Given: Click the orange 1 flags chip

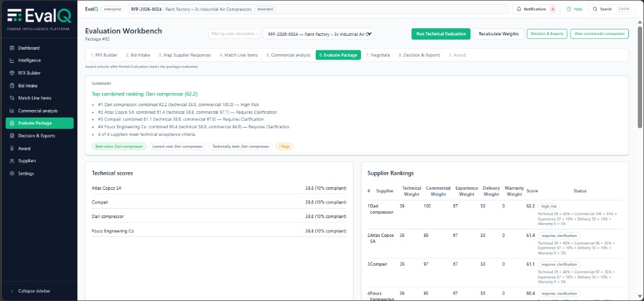Looking at the screenshot, I should point(284,146).
